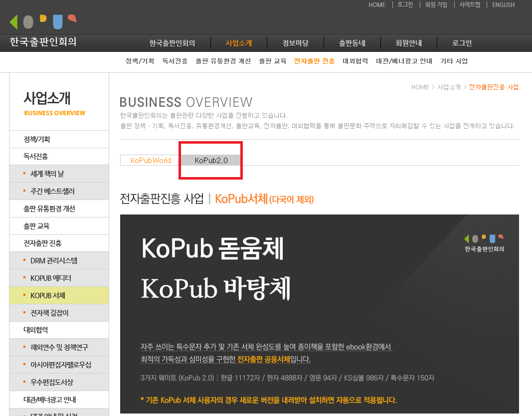This screenshot has height=416, width=532.
Task: Open the 출판동네 main menu item
Action: tap(352, 43)
